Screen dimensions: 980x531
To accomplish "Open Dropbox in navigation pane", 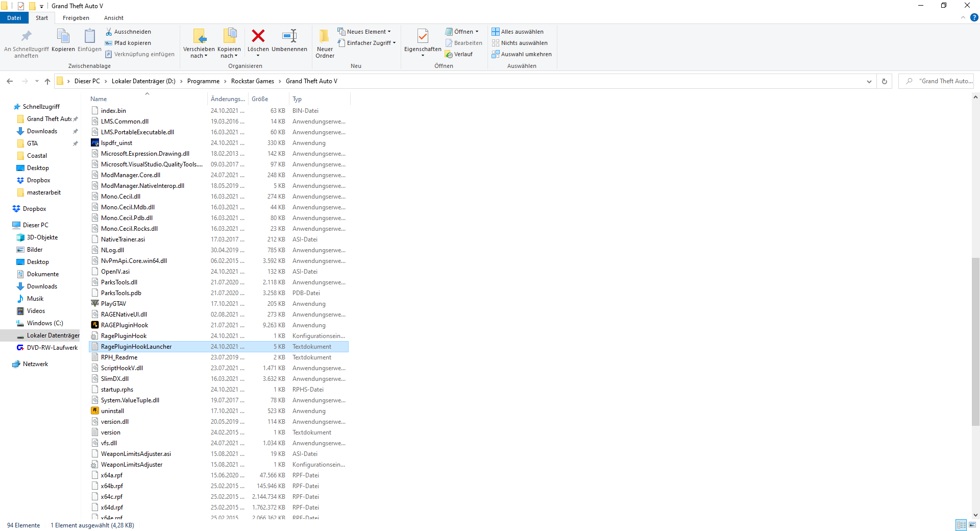I will 35,209.
